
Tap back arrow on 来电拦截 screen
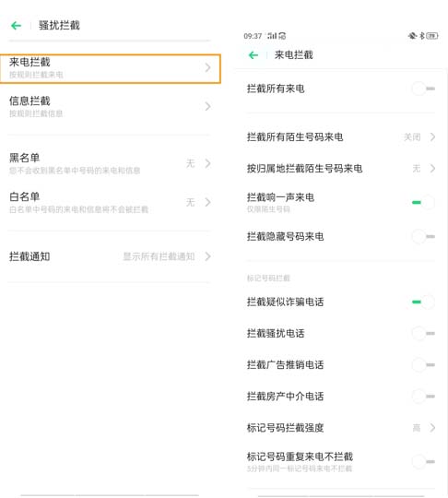coord(253,55)
